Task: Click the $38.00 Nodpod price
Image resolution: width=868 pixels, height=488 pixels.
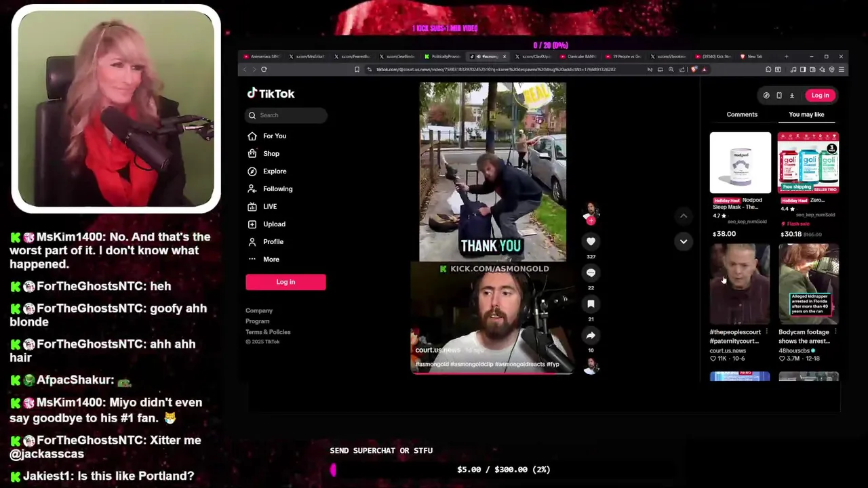Action: coord(724,234)
